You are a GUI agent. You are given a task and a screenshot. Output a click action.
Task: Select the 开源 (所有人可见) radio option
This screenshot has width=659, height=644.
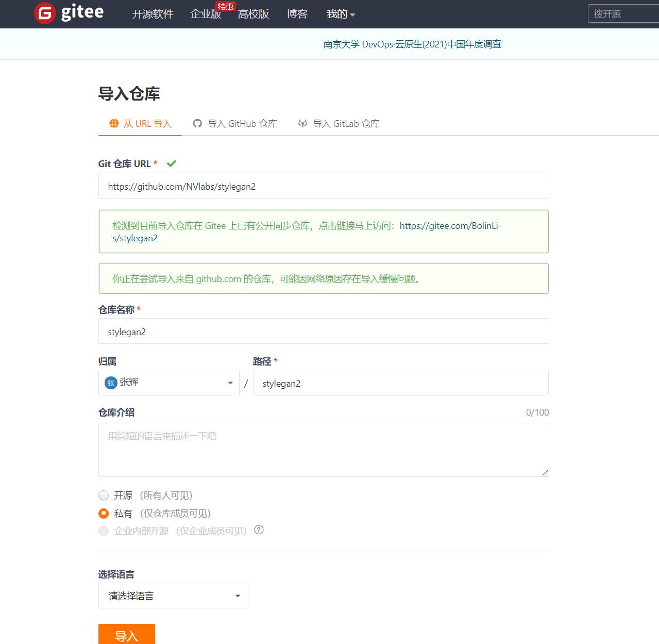coord(104,496)
